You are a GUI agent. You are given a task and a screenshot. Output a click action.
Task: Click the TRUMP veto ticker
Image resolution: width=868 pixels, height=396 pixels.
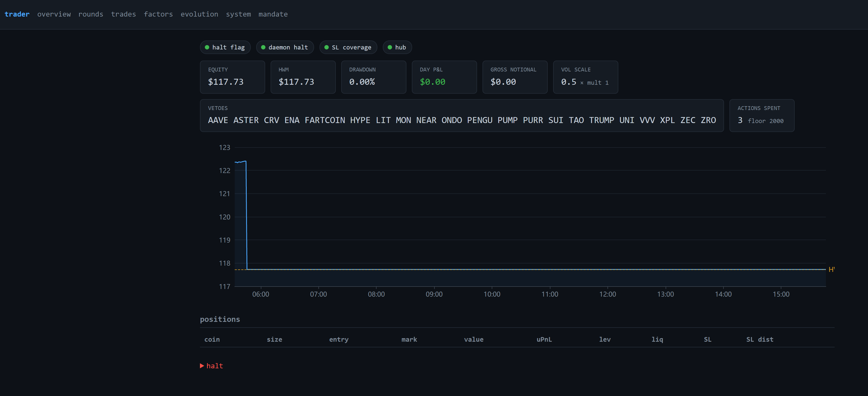point(601,120)
